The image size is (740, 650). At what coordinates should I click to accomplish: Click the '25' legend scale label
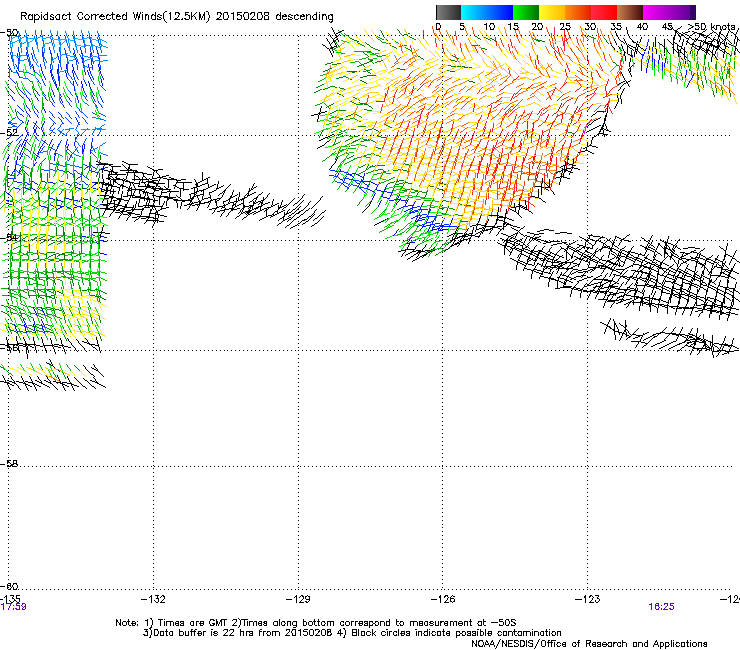point(565,27)
